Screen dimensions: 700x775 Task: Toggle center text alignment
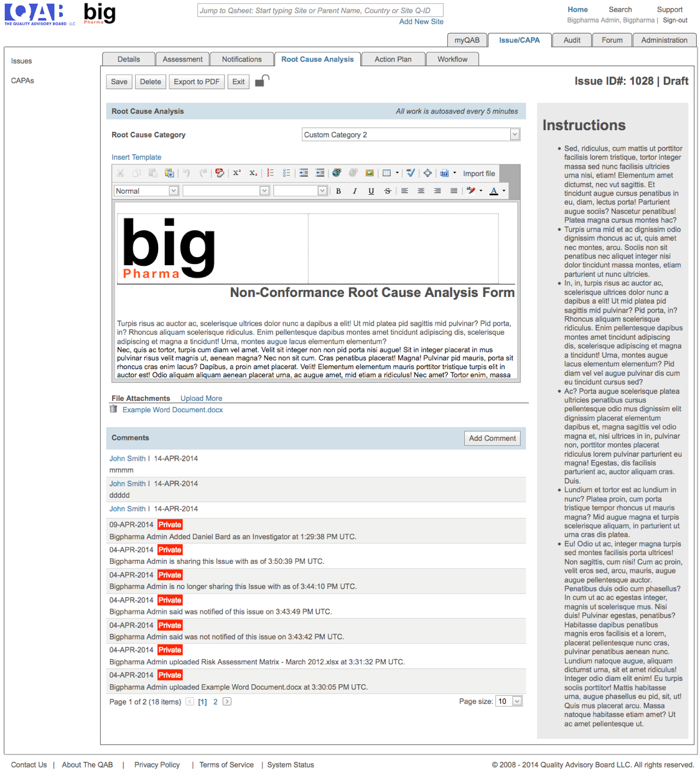[421, 191]
